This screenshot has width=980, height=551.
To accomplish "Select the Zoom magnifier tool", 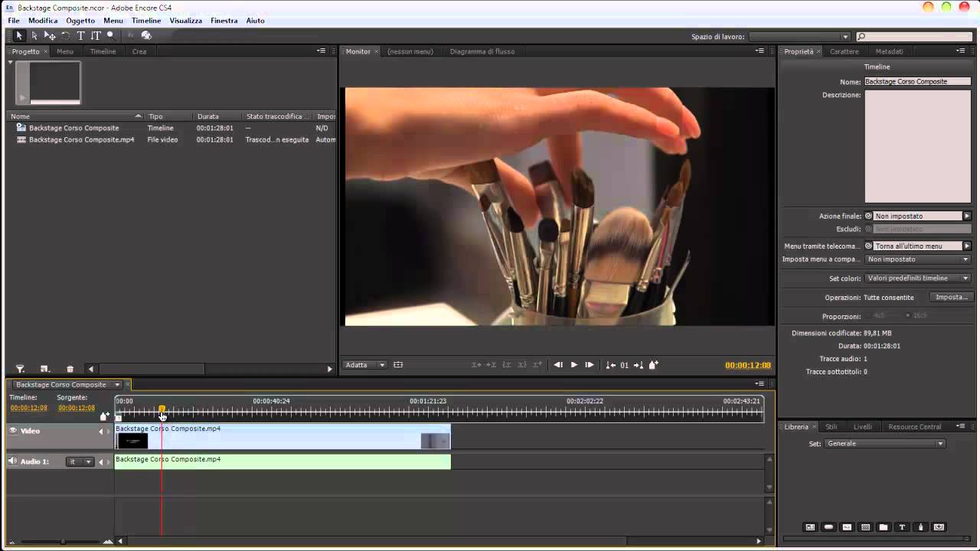I will [111, 36].
